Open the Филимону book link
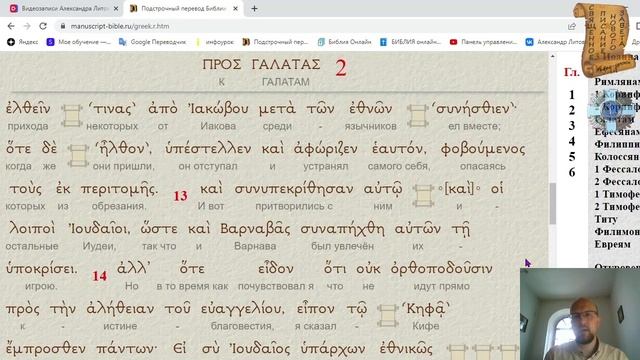640x360 pixels. tap(617, 231)
